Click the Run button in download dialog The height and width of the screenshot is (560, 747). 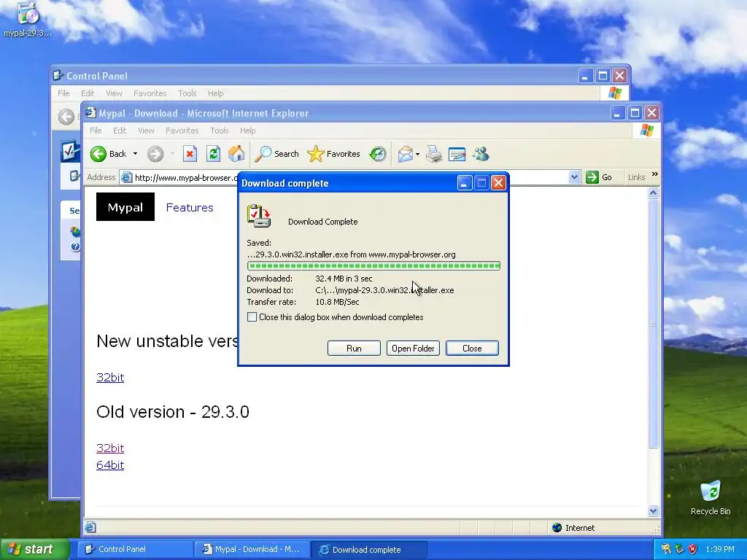pos(354,348)
